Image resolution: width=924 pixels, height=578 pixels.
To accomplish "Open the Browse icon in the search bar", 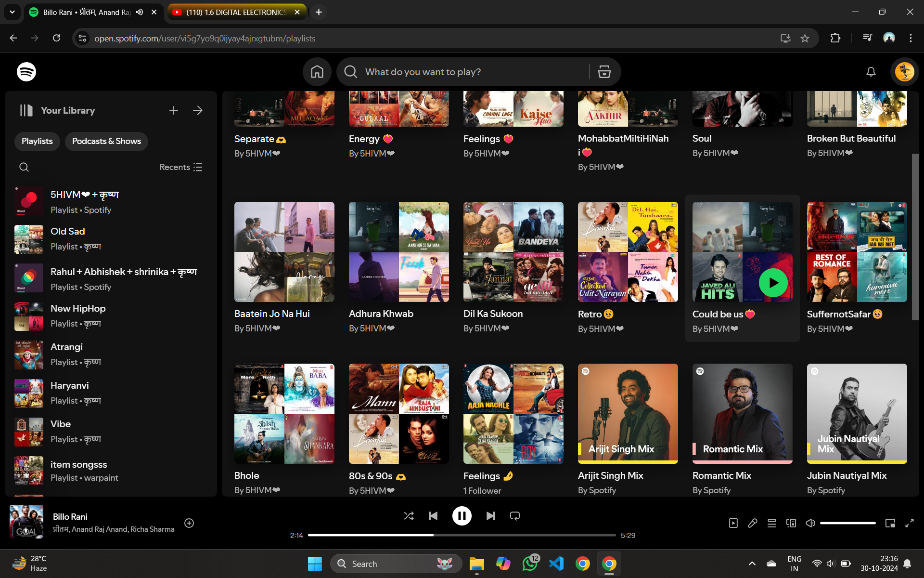I will (x=604, y=72).
